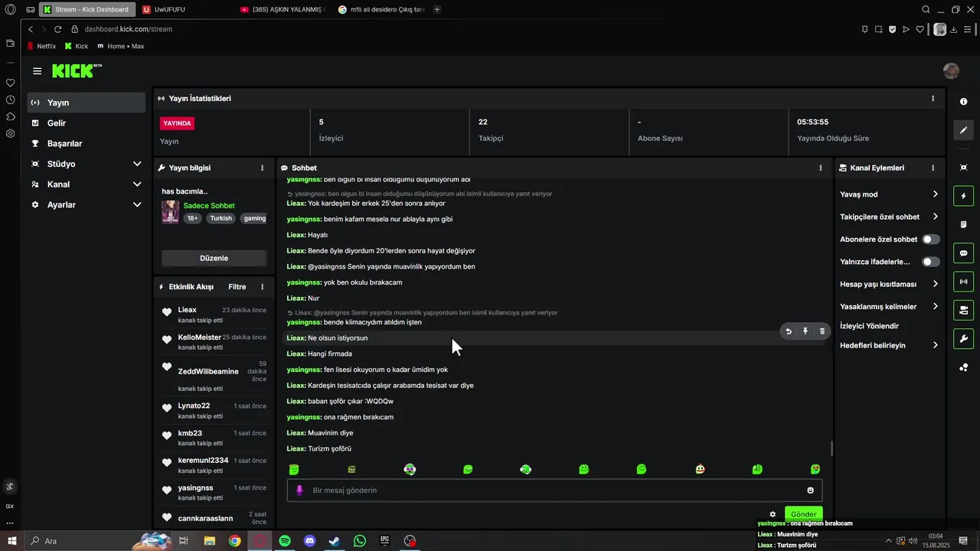Click the green Gönder button
Screen dimensions: 980x551
tap(803, 514)
